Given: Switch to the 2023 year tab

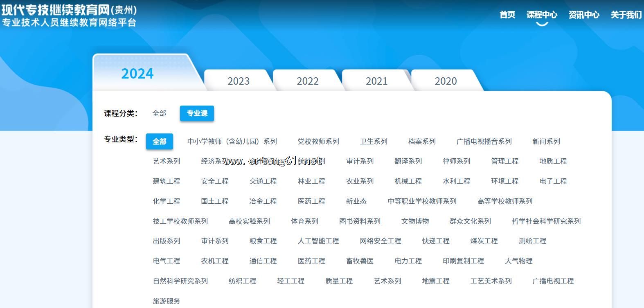Looking at the screenshot, I should tap(238, 81).
